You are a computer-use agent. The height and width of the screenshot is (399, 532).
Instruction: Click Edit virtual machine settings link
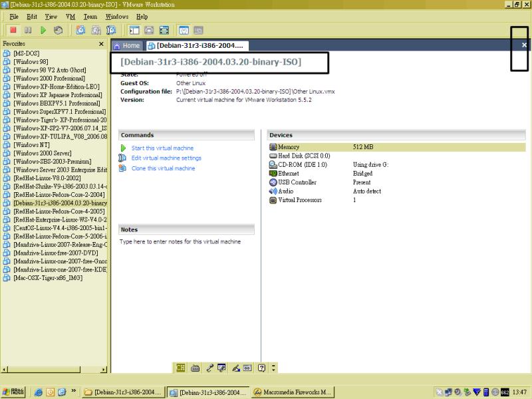point(166,158)
